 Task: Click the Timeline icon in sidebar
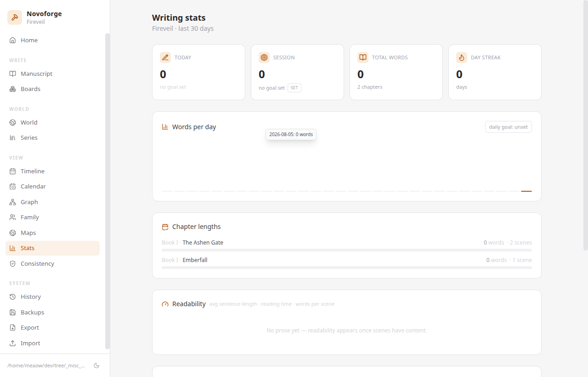coord(13,171)
